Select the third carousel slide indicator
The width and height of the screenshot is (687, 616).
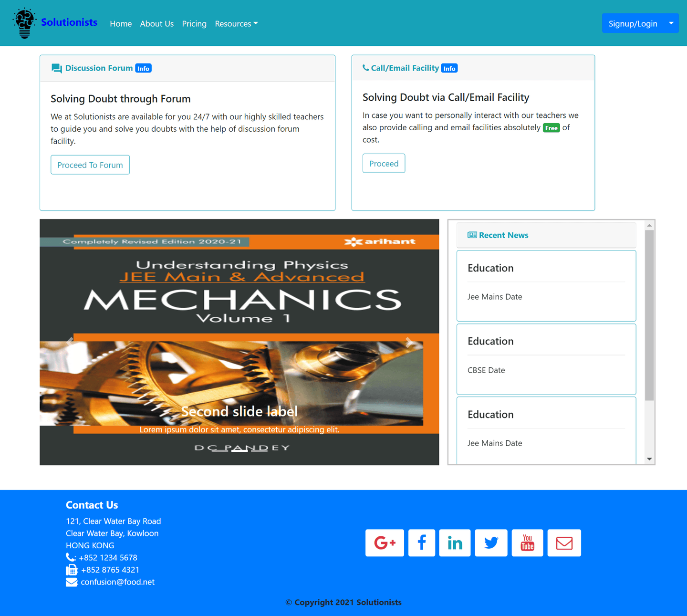pyautogui.click(x=259, y=450)
